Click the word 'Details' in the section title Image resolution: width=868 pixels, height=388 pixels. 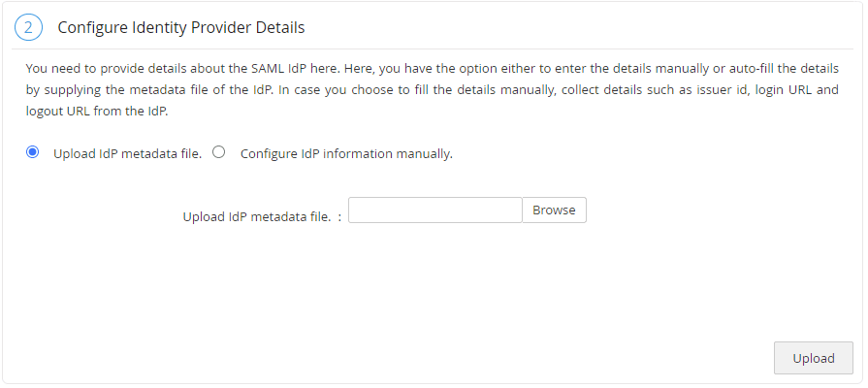coord(280,27)
